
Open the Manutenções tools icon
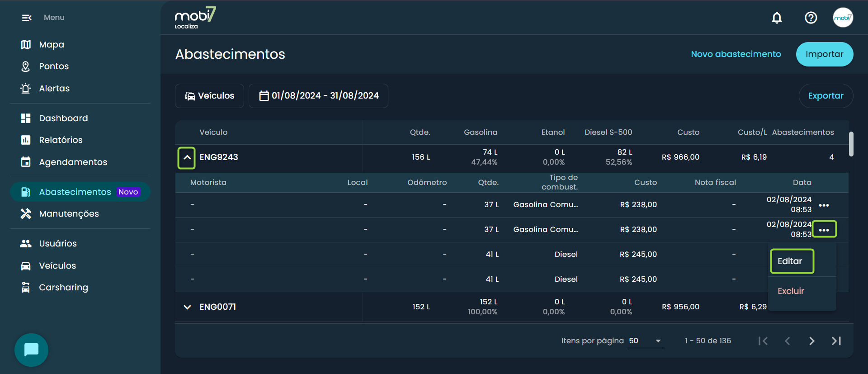(x=26, y=213)
